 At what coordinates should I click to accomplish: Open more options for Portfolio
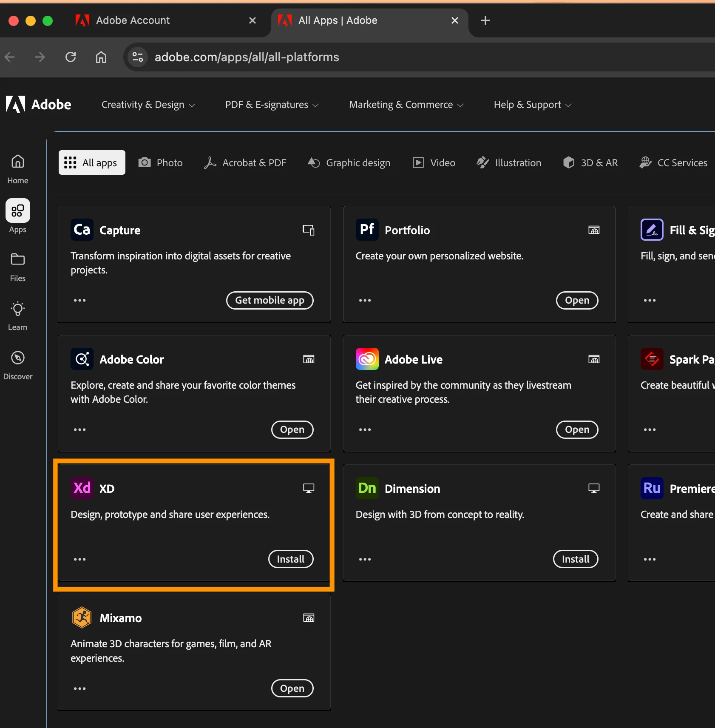point(365,300)
